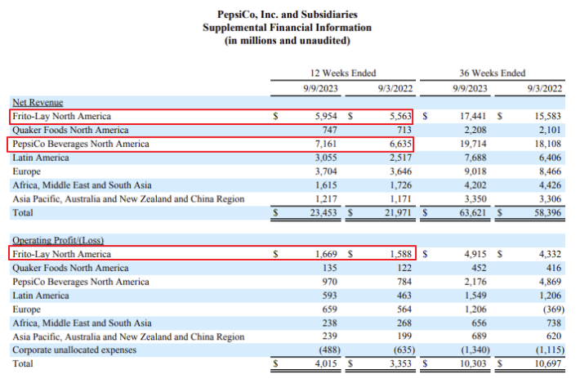Click the Asia Pacific operating profit value 689
Image resolution: width=580 pixels, height=392 pixels.
[x=479, y=336]
